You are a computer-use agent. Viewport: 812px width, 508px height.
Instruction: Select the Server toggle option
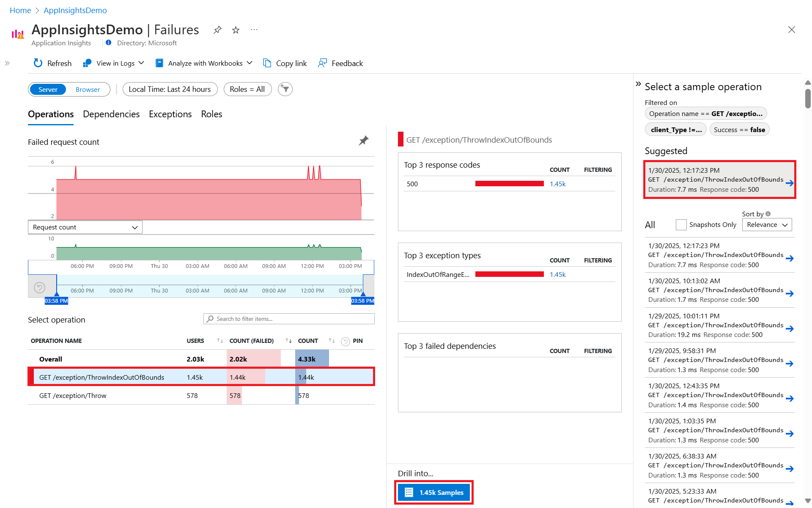[48, 90]
